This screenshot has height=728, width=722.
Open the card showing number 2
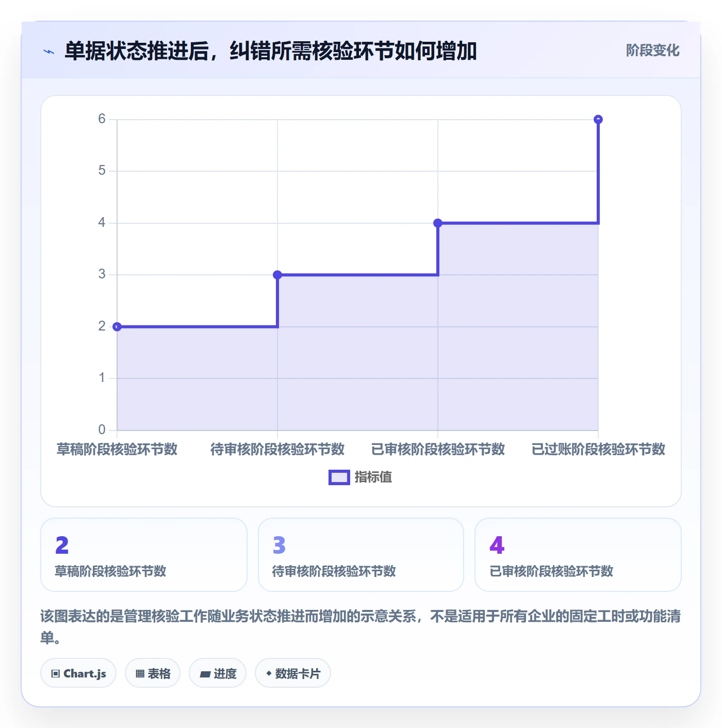144,555
